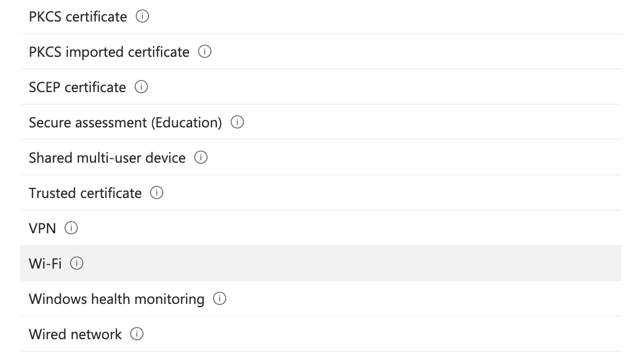The width and height of the screenshot is (638, 364).
Task: Click the VPN info icon
Action: pyautogui.click(x=71, y=228)
